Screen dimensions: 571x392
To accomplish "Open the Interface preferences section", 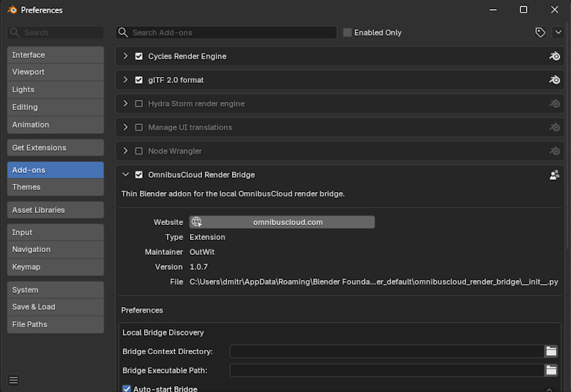I will (56, 55).
